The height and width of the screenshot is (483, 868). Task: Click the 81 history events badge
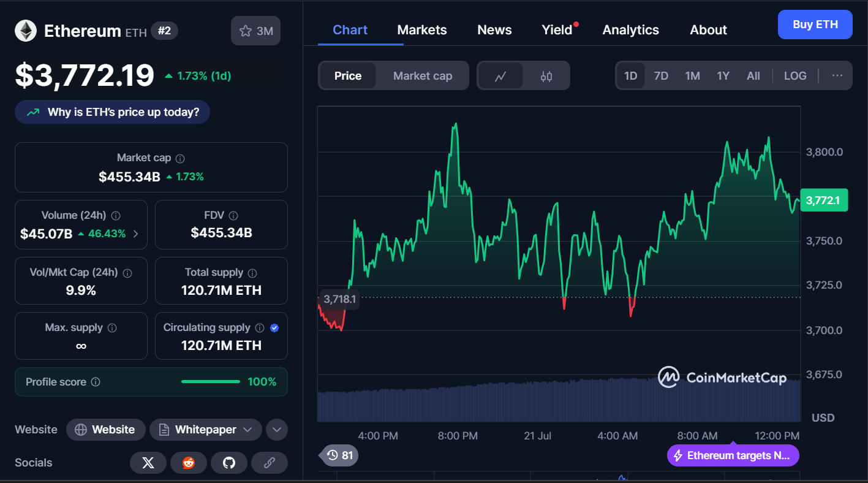click(340, 455)
